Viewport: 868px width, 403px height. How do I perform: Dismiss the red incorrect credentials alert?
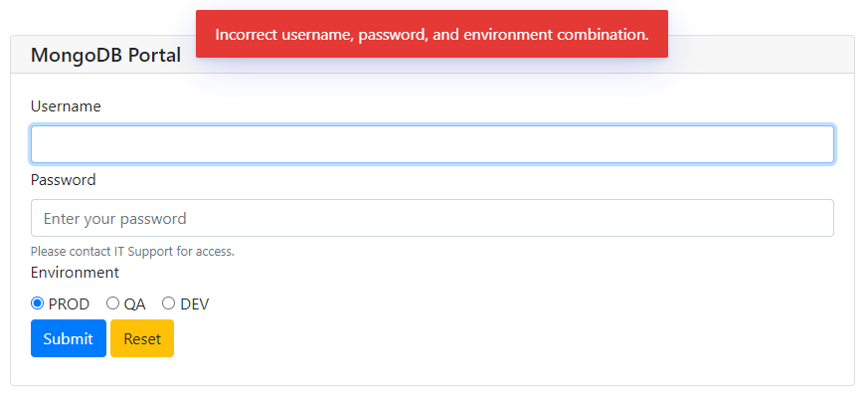point(432,34)
